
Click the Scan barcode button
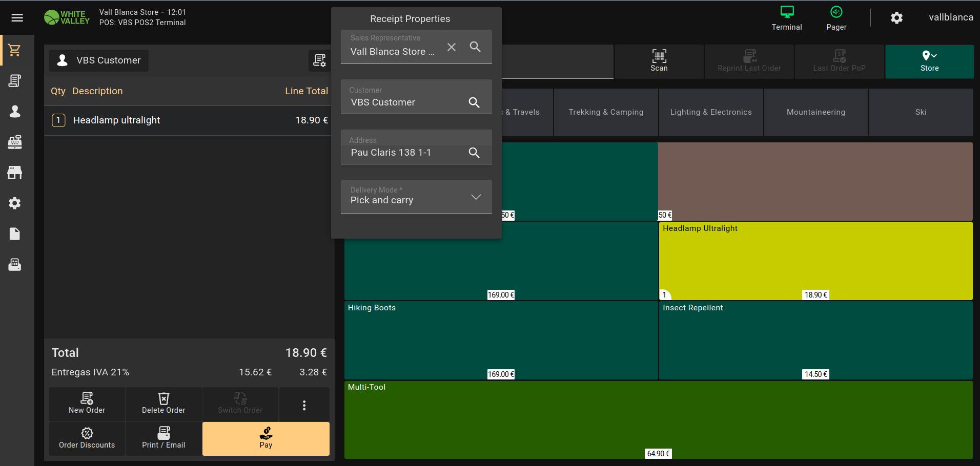click(659, 61)
